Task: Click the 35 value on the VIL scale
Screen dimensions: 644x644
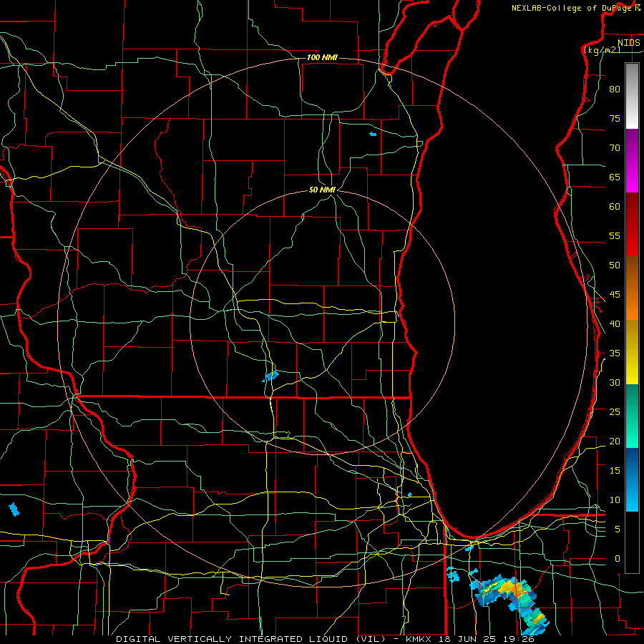Action: (x=615, y=353)
